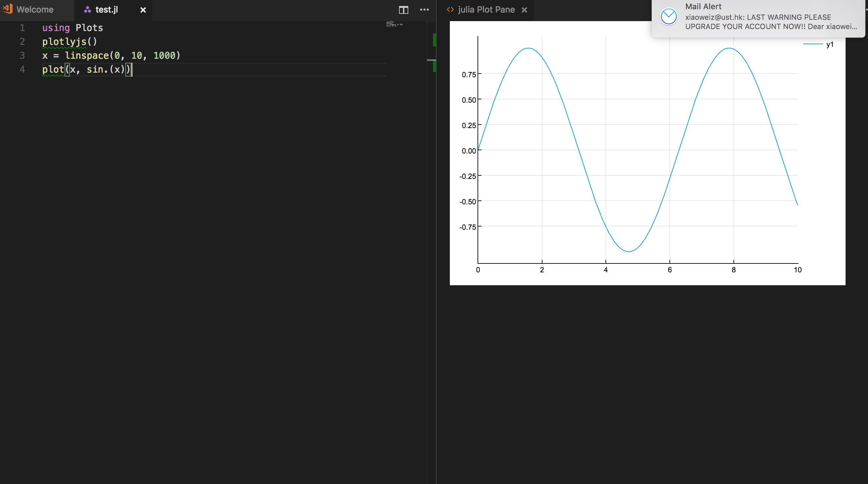Click the green change marker beside line 2
Viewport: 868px width, 484px height.
(x=435, y=41)
